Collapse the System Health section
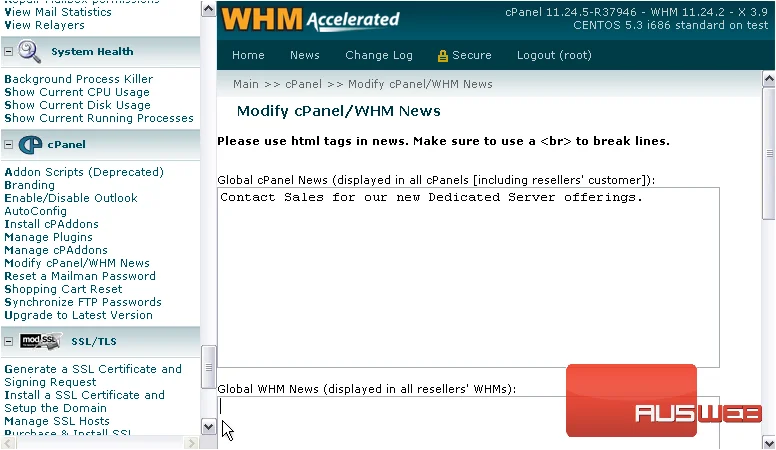776x450 pixels. click(x=8, y=51)
